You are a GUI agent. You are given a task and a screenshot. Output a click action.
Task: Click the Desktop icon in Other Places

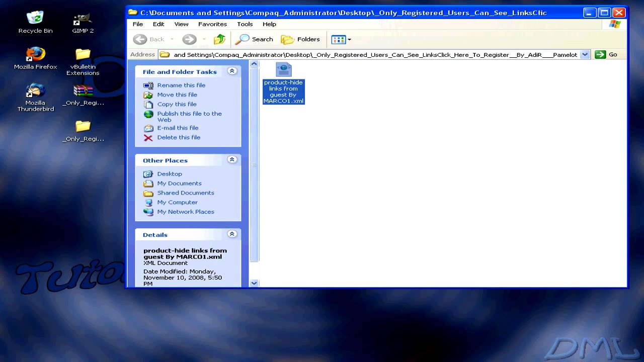coord(148,174)
